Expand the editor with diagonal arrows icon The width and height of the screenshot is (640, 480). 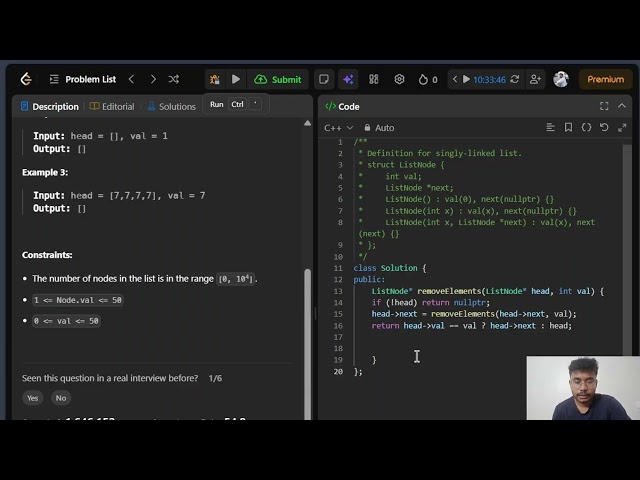pos(622,128)
